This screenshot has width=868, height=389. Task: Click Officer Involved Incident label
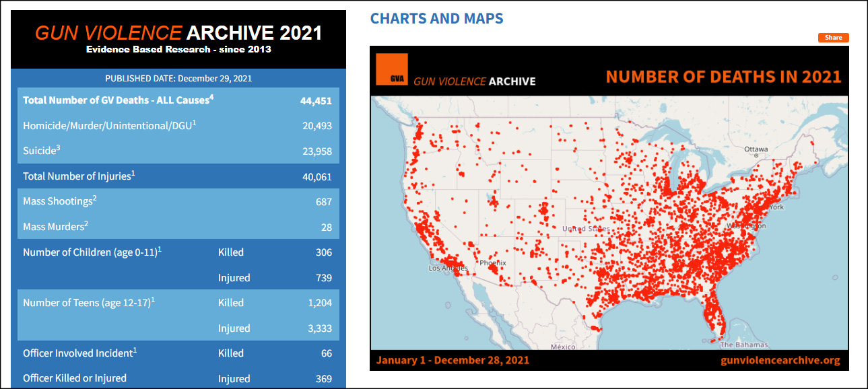pyautogui.click(x=80, y=352)
